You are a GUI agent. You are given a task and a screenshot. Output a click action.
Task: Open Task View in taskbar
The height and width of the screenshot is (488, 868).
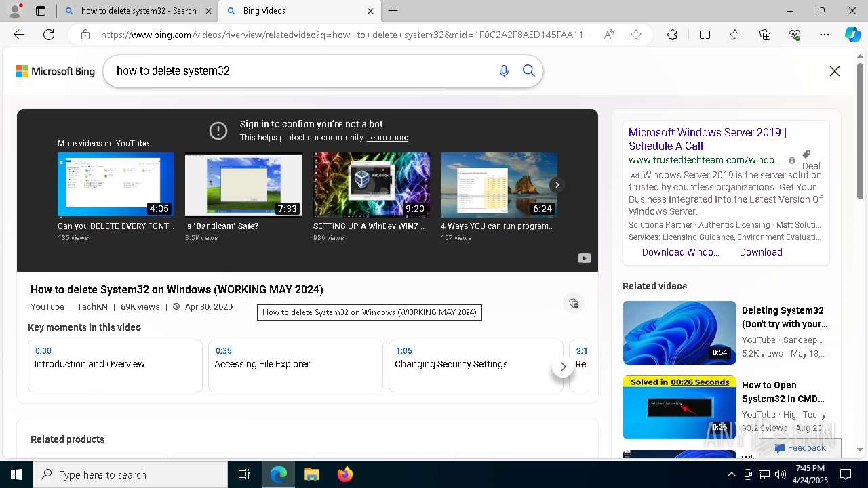point(244,474)
